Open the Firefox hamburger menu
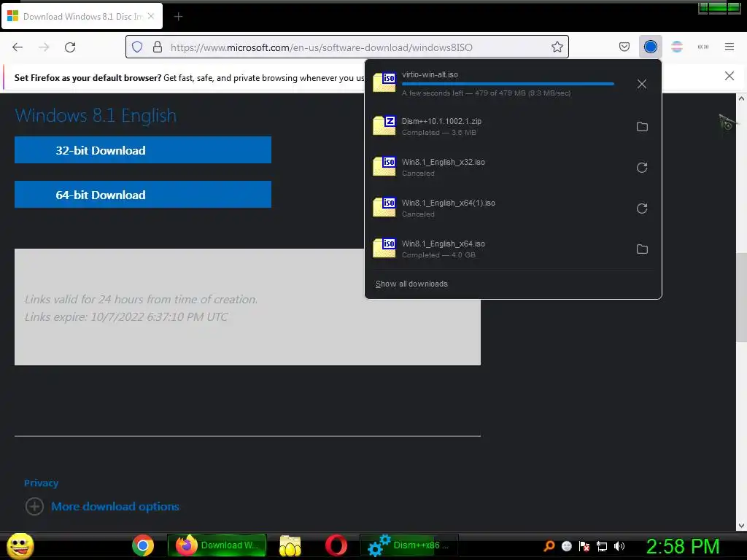 [729, 47]
